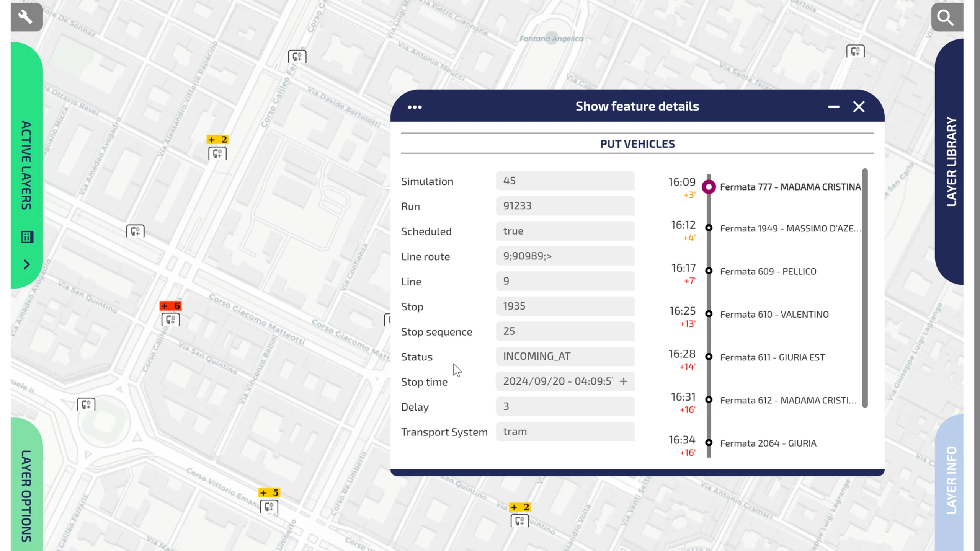
Task: Select the yellow +5 vehicle marker
Action: [x=269, y=493]
